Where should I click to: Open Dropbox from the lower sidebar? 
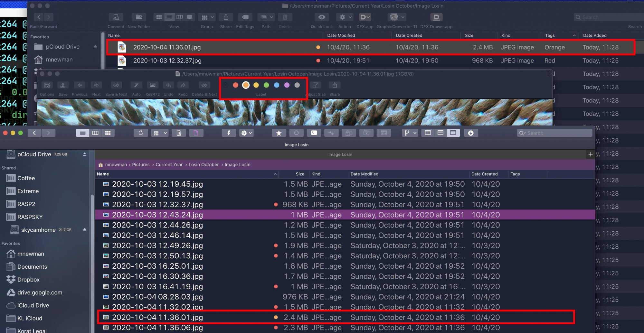click(28, 280)
